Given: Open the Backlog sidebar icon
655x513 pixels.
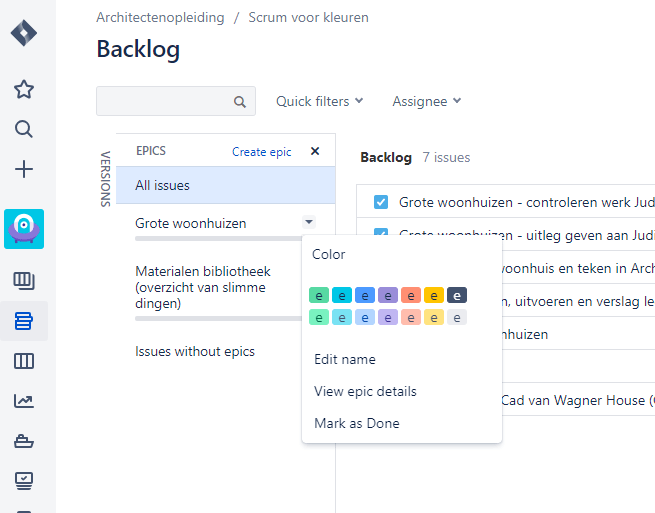Looking at the screenshot, I should coord(24,321).
